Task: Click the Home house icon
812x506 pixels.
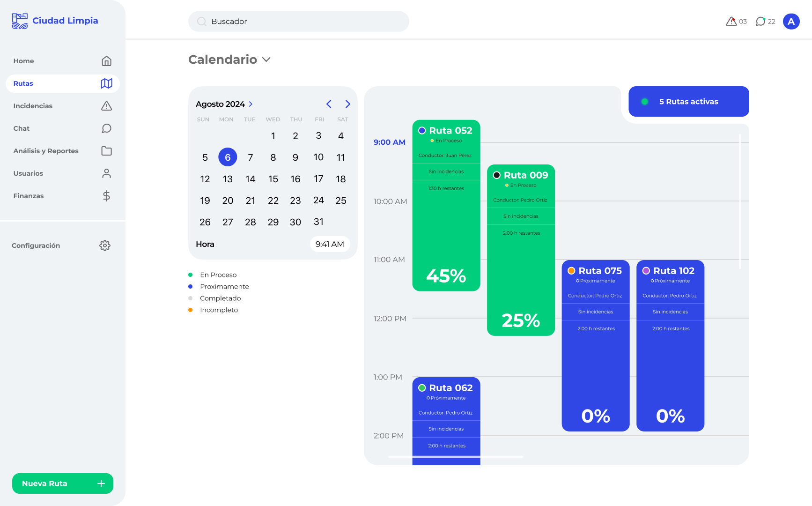Action: click(106, 61)
